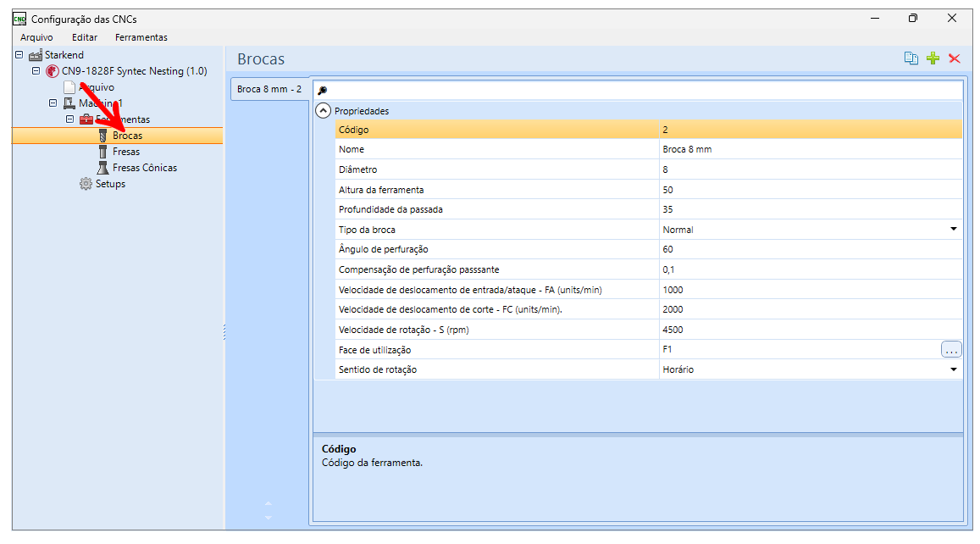Image resolution: width=980 pixels, height=544 pixels.
Task: Click the Brocas drill bit icon
Action: tap(103, 136)
